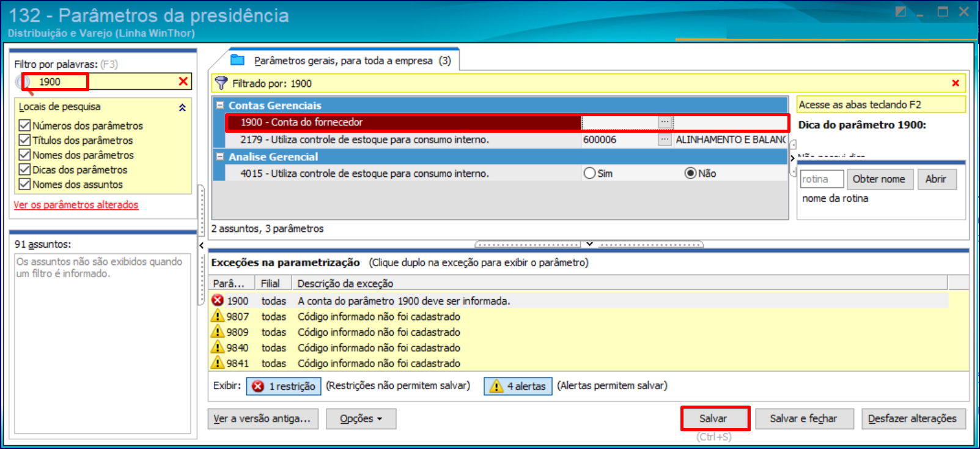The image size is (980, 449).
Task: Click the 'Filtro por palavras' input field
Action: (104, 82)
